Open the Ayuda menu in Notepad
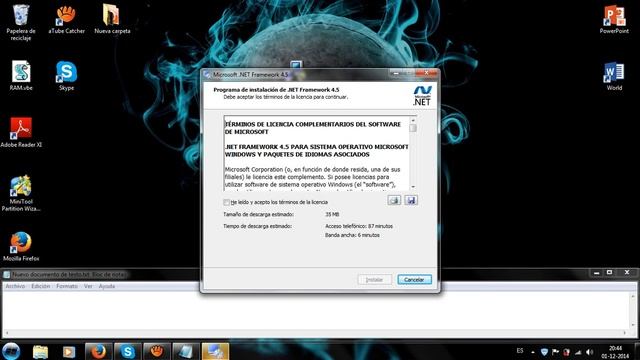640x360 pixels. pos(107,286)
